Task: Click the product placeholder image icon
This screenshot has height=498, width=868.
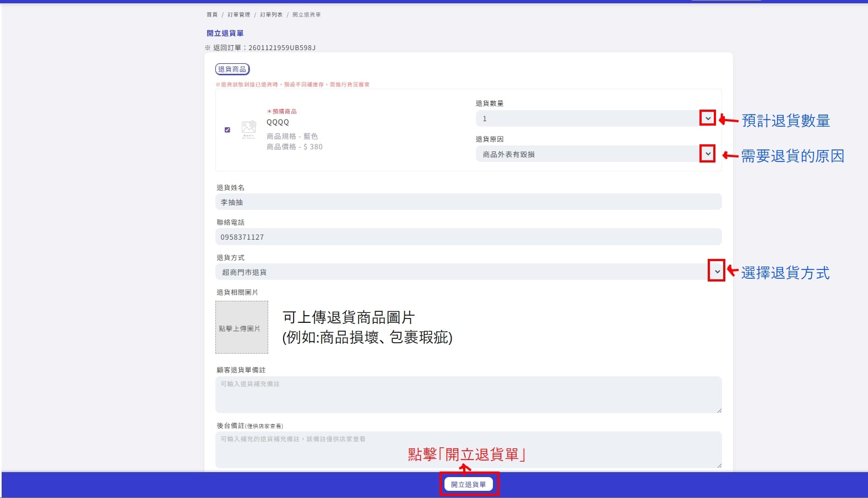Action: click(x=249, y=129)
